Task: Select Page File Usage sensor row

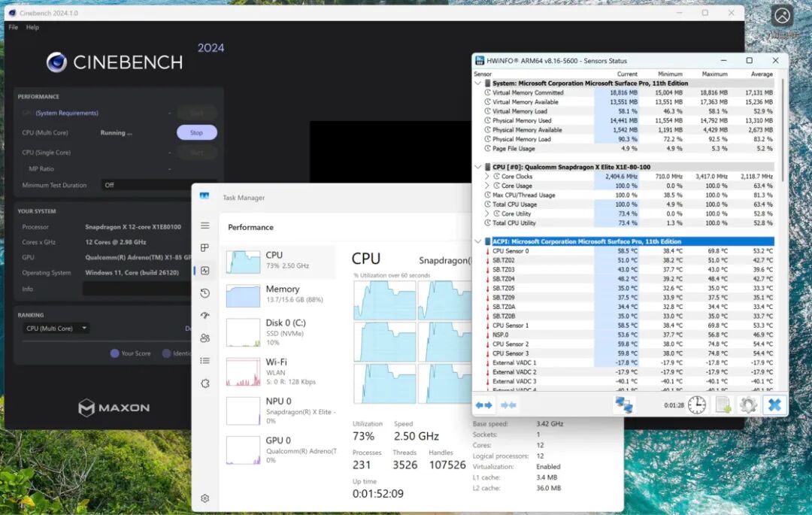Action: tap(629, 149)
